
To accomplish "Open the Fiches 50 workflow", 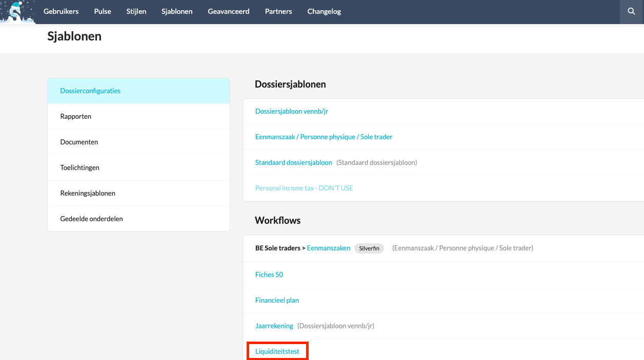I will [269, 274].
